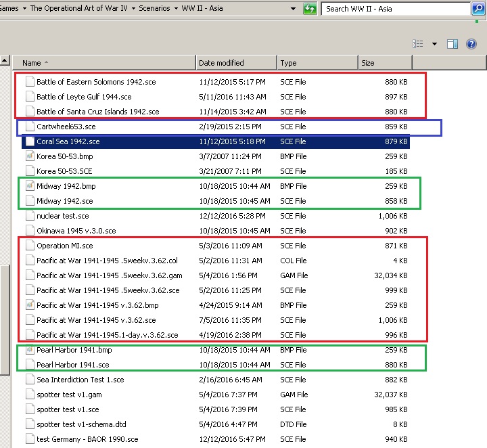The image size is (487, 448).
Task: Select the Korea 50-53.bmp image icon
Action: point(30,156)
